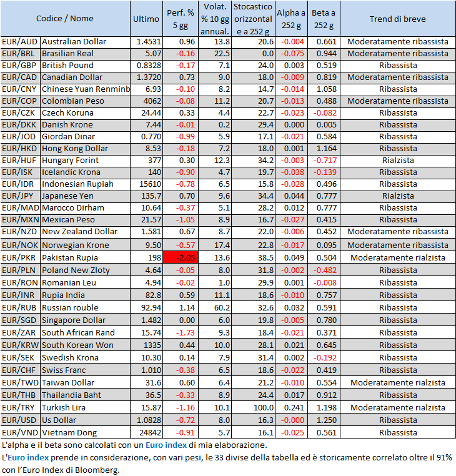Click the EUR/DKK code cell
This screenshot has height=476, width=456.
click(20, 124)
